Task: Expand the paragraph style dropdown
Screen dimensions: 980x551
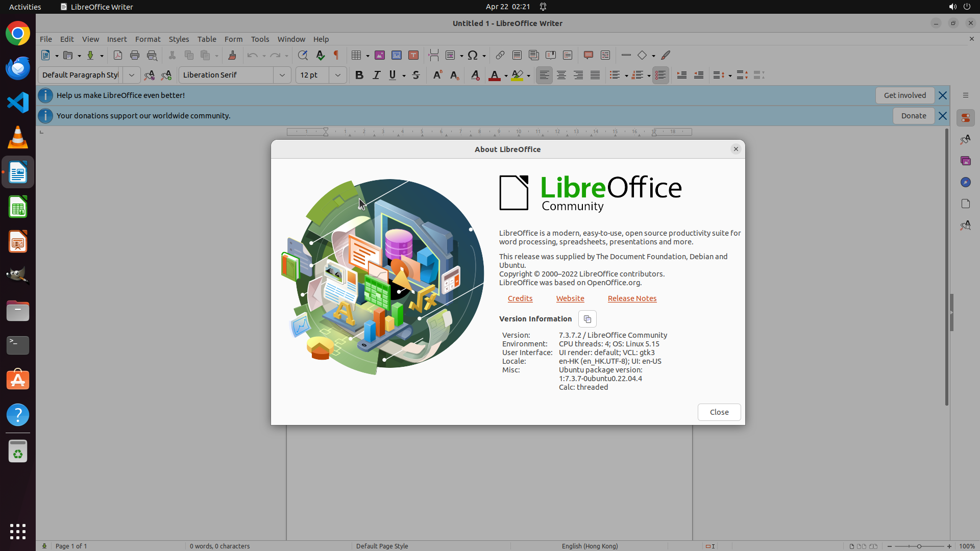Action: [x=131, y=75]
